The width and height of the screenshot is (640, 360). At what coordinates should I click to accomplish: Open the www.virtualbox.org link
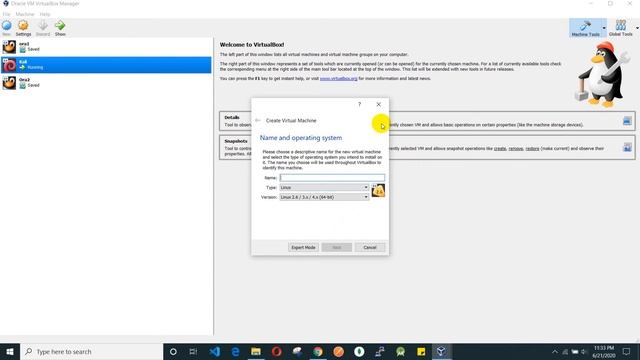pos(338,78)
